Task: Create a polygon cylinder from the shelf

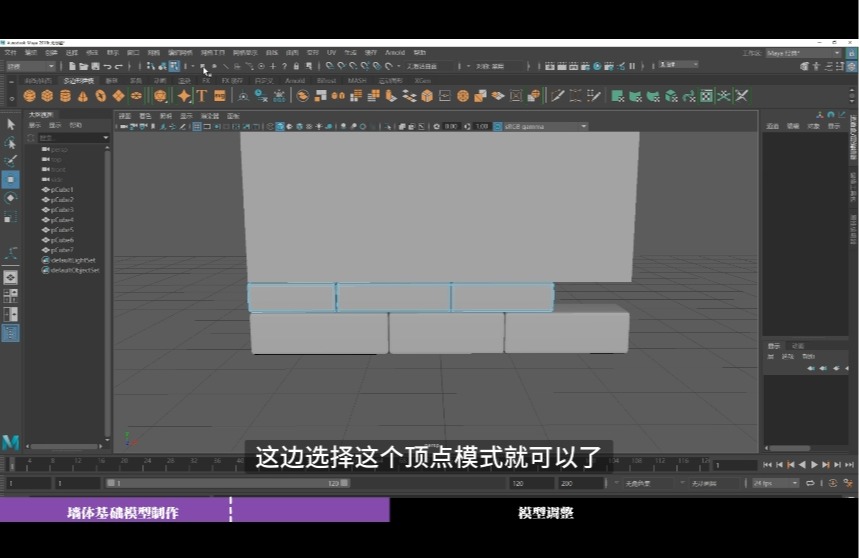Action: 65,96
